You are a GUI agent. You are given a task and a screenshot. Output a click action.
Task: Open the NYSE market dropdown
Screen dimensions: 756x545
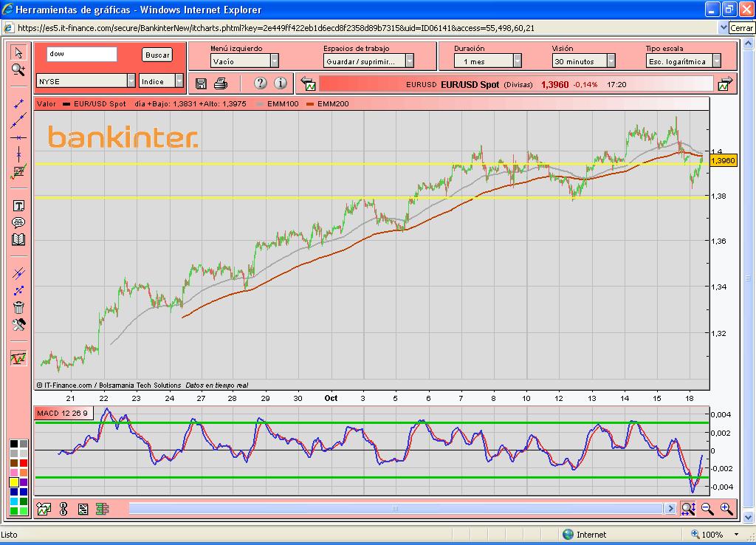coord(131,81)
